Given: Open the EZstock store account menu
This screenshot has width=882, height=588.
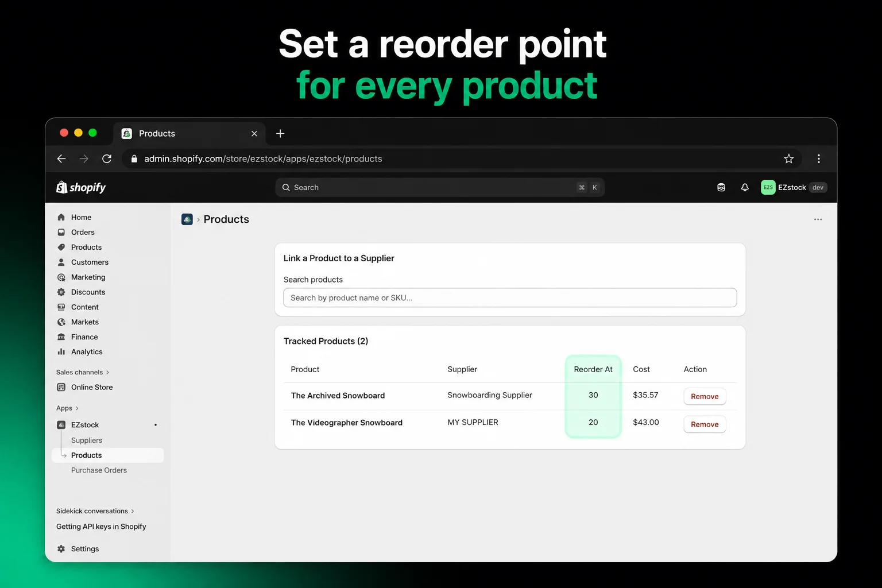Looking at the screenshot, I should pyautogui.click(x=794, y=187).
